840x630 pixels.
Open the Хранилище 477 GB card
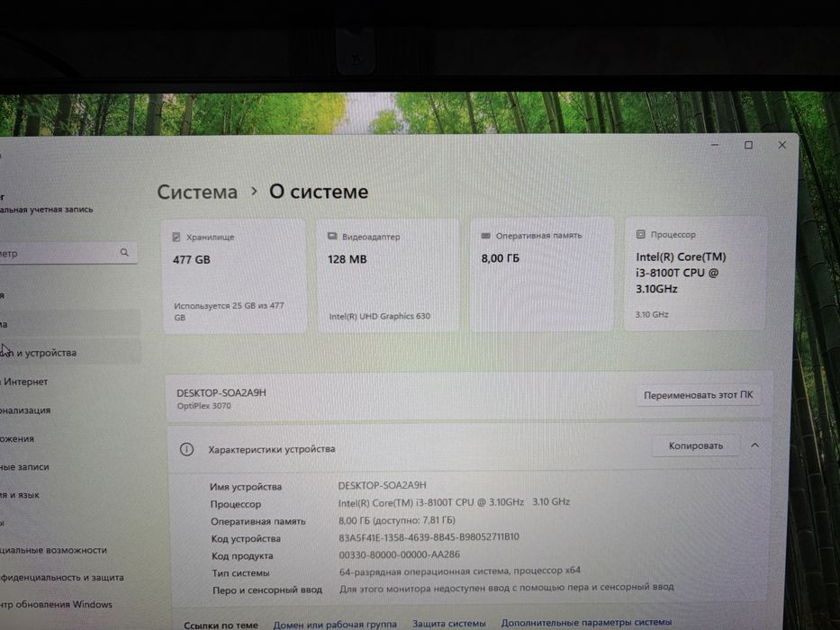point(235,276)
